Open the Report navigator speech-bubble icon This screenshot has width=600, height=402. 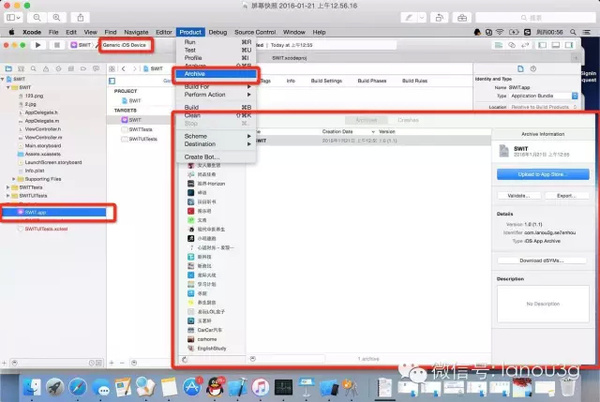coord(96,69)
